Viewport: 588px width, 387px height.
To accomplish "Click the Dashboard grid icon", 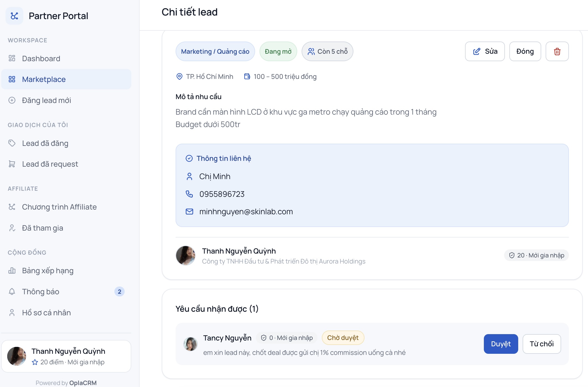I will 12,58.
